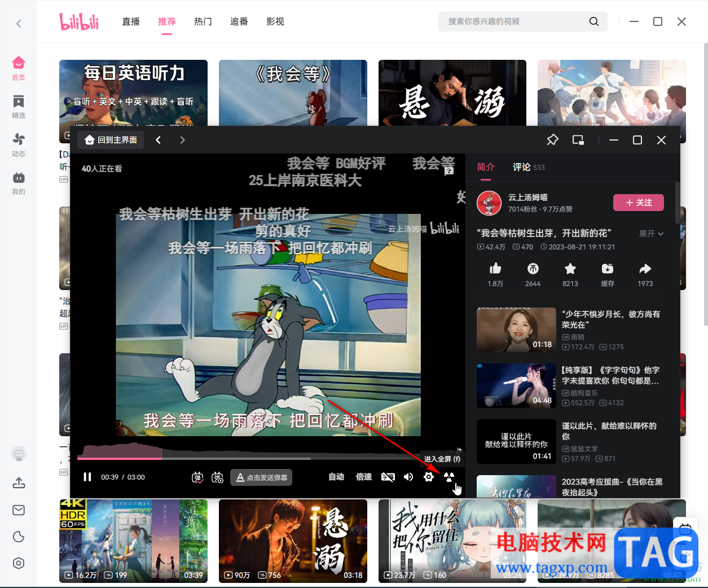Click 回到主界面 button

pos(111,140)
